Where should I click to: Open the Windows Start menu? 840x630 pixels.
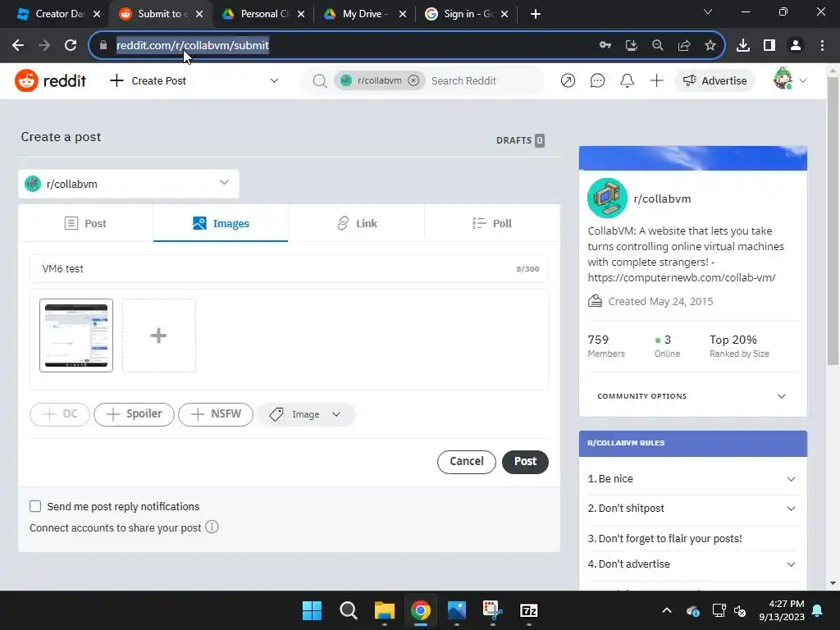[x=312, y=610]
